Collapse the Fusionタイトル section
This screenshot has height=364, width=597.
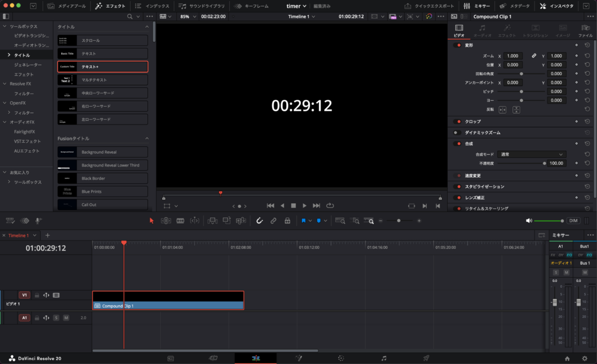tap(147, 139)
